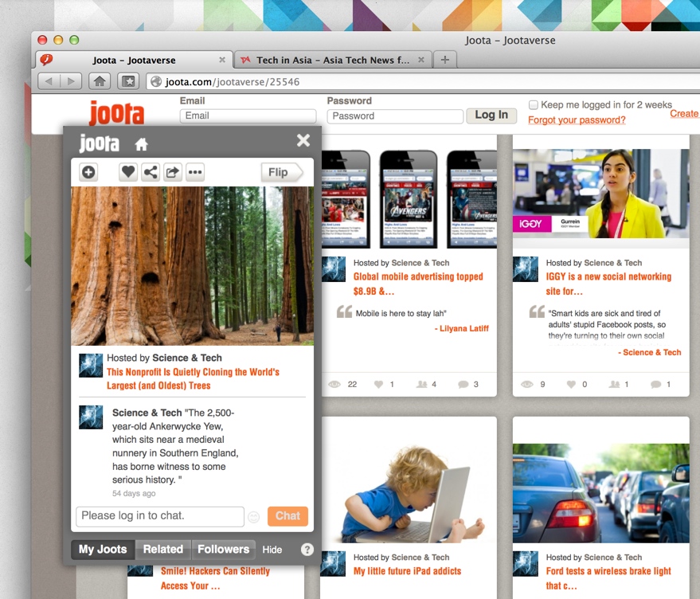
Task: Click the forward arrow export icon in popup
Action: click(x=172, y=172)
